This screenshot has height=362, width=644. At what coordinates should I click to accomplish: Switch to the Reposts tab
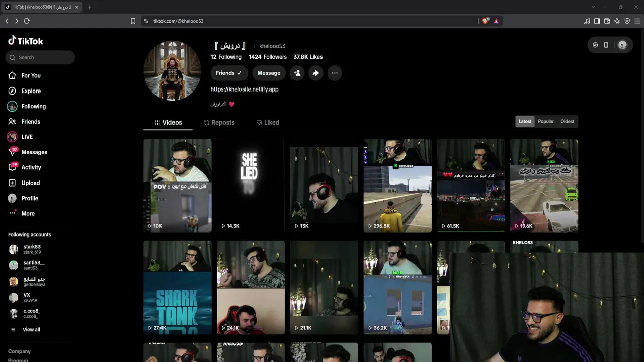pyautogui.click(x=219, y=122)
